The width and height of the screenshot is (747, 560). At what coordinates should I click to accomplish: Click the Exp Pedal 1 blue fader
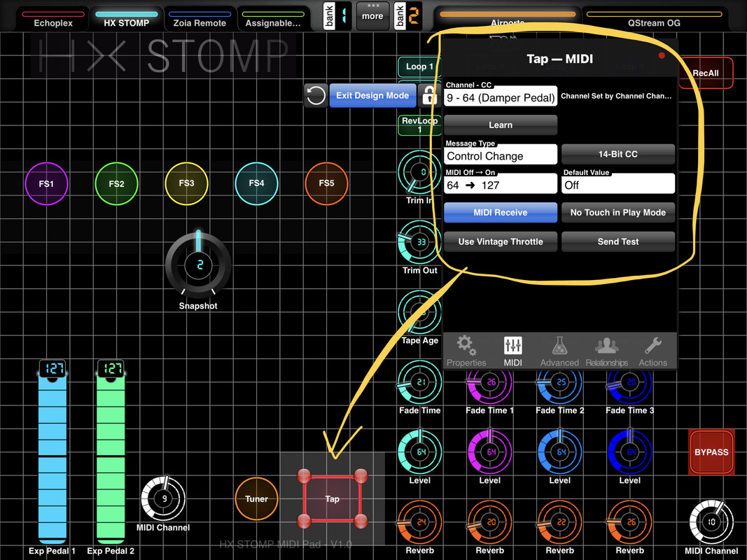[x=53, y=452]
